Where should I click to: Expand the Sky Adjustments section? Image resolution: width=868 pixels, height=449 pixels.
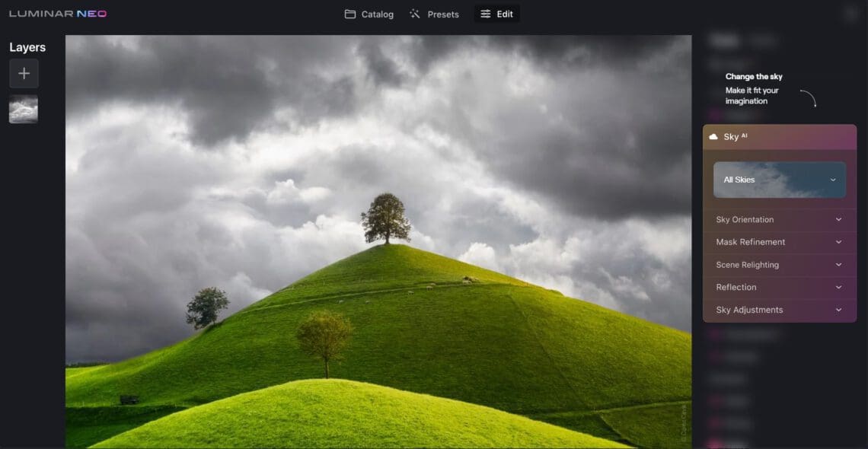click(x=780, y=310)
